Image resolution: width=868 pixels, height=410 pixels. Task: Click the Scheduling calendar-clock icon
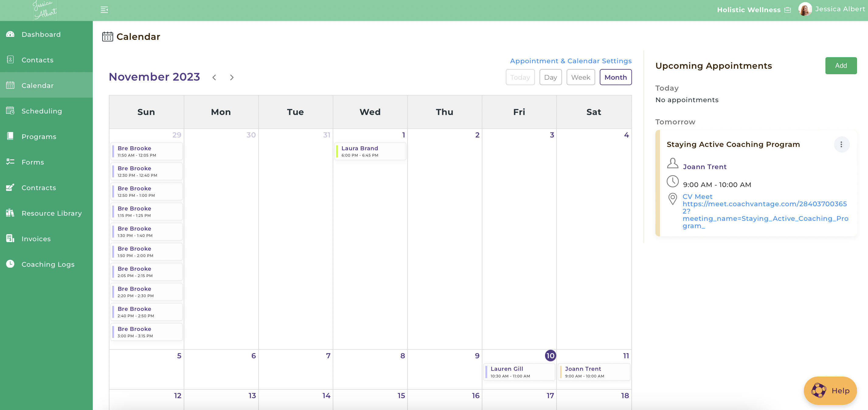[x=10, y=110]
